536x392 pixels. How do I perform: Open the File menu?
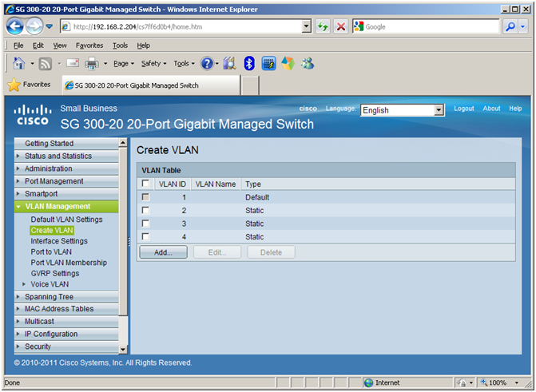tap(18, 46)
